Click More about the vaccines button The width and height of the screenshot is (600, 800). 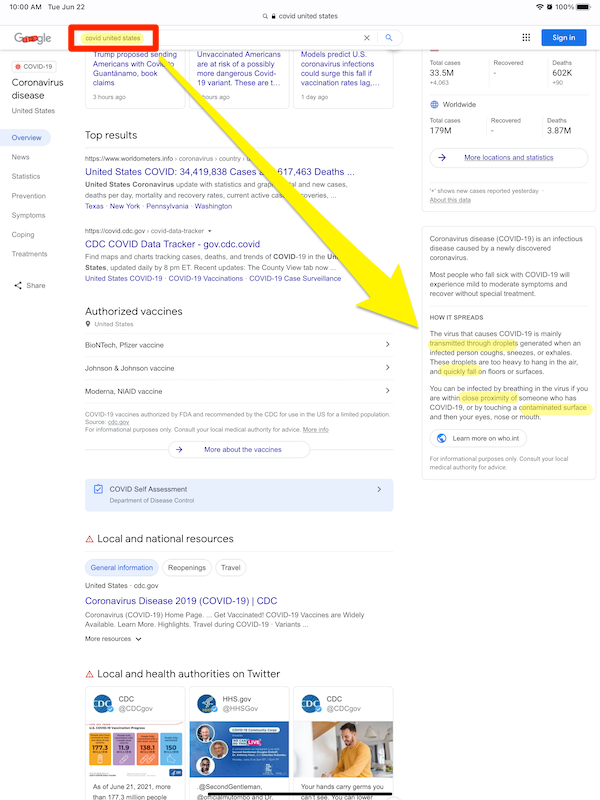[239, 449]
